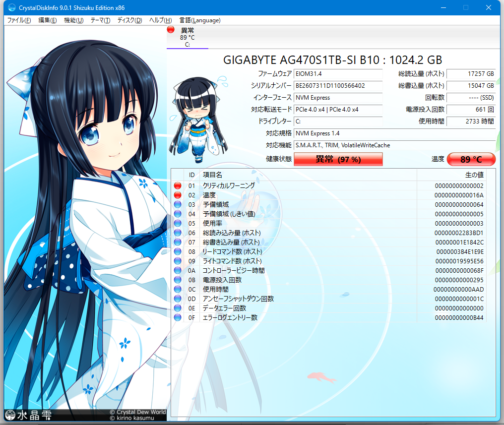
Task: Open the ファイル(F) menu
Action: (x=19, y=20)
